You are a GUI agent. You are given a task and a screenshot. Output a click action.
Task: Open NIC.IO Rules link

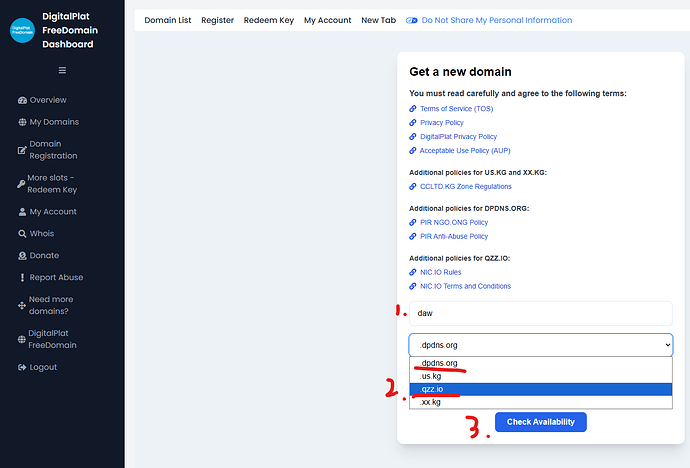[440, 272]
